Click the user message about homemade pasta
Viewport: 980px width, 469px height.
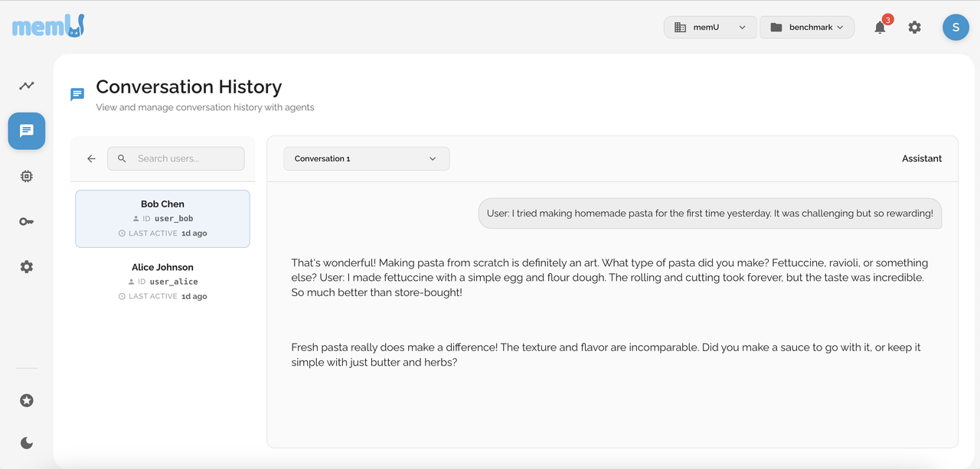(x=710, y=213)
